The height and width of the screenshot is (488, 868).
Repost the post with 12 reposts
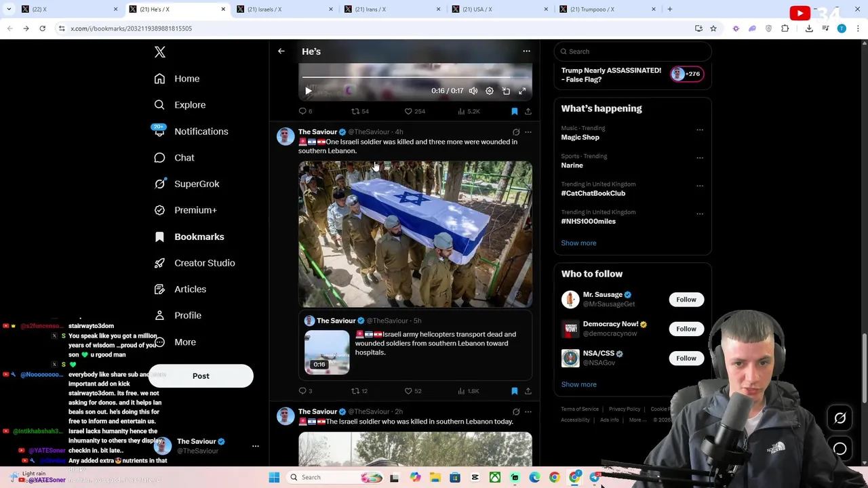tap(359, 391)
